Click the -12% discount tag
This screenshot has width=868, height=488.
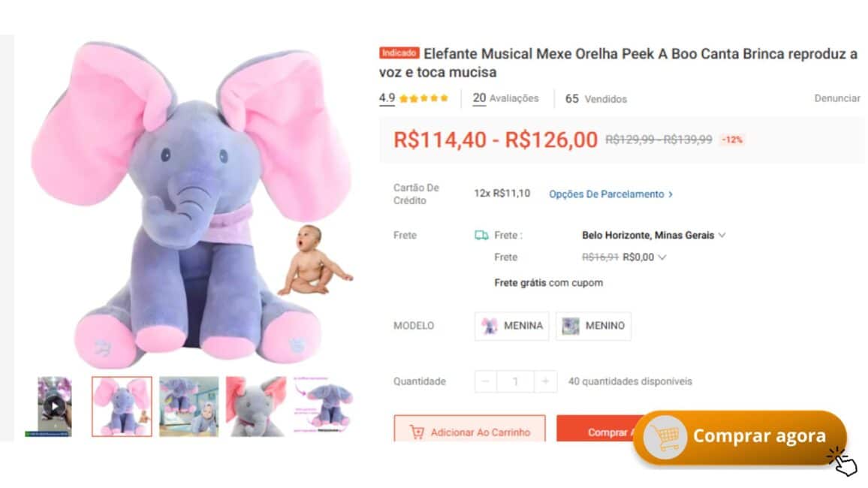click(x=732, y=140)
